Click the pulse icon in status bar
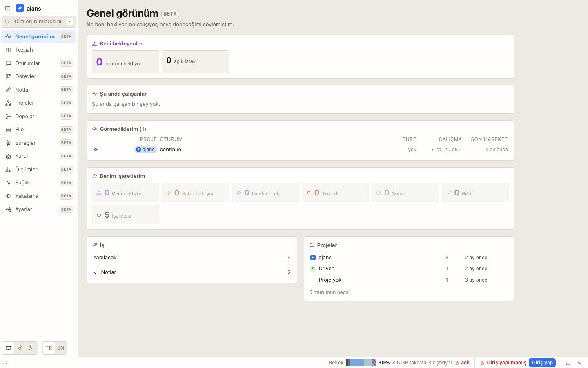Viewport: 588px width, 368px height. coord(579,363)
